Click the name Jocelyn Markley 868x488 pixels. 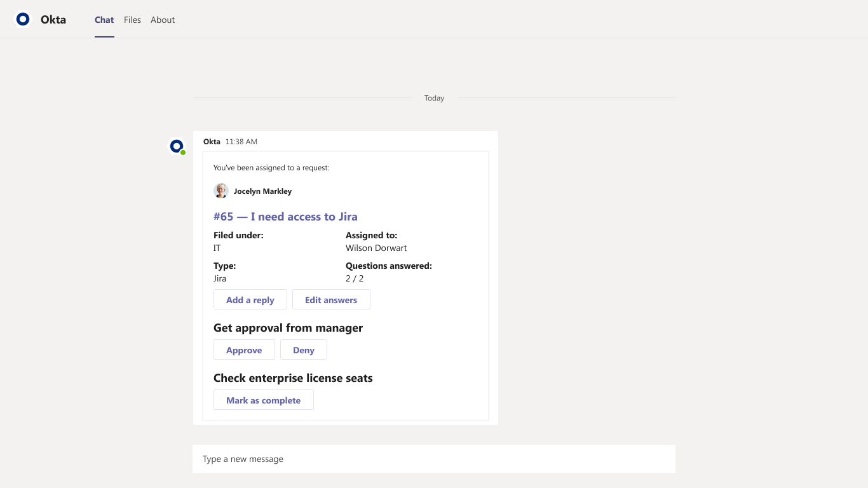tap(263, 191)
